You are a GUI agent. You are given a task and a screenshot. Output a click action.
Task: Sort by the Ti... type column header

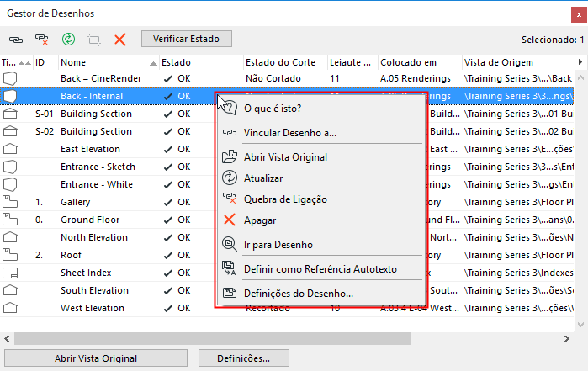(17, 62)
